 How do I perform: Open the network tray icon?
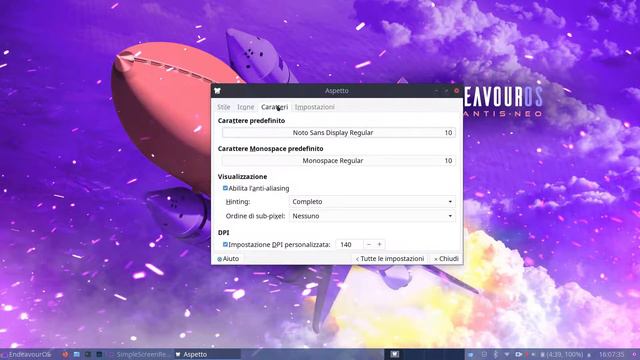[x=507, y=354]
